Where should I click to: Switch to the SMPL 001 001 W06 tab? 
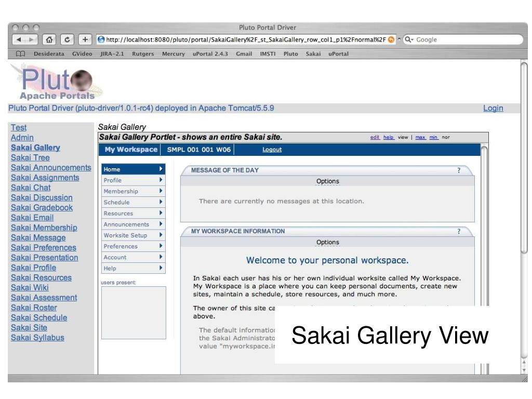(x=199, y=150)
